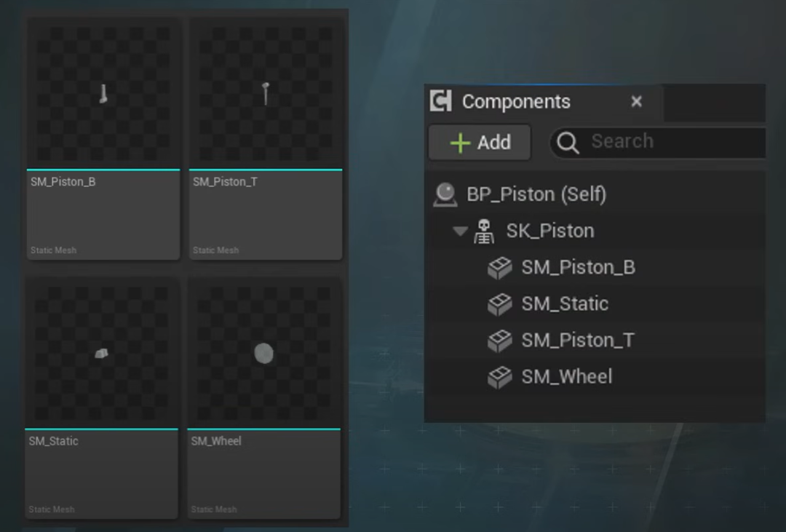The image size is (786, 532).
Task: Select the SM_Piston_T asset thumbnail
Action: [x=266, y=94]
